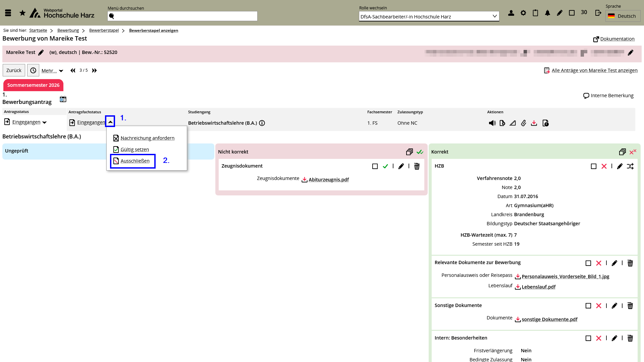644x362 pixels.
Task: Select Nachreichung anfordern menu entry
Action: (x=147, y=138)
